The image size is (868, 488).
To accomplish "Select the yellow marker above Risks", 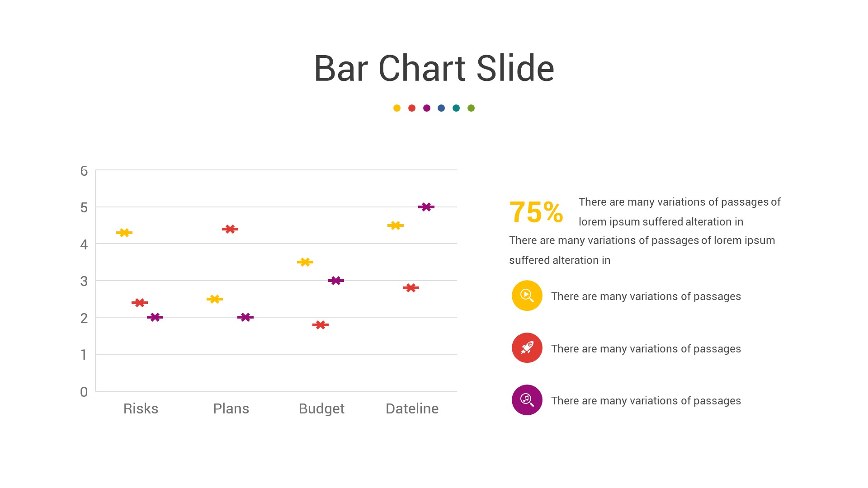I will [x=124, y=233].
